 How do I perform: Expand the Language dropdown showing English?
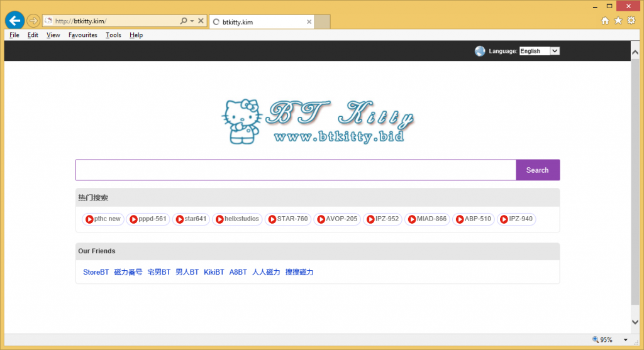click(539, 51)
